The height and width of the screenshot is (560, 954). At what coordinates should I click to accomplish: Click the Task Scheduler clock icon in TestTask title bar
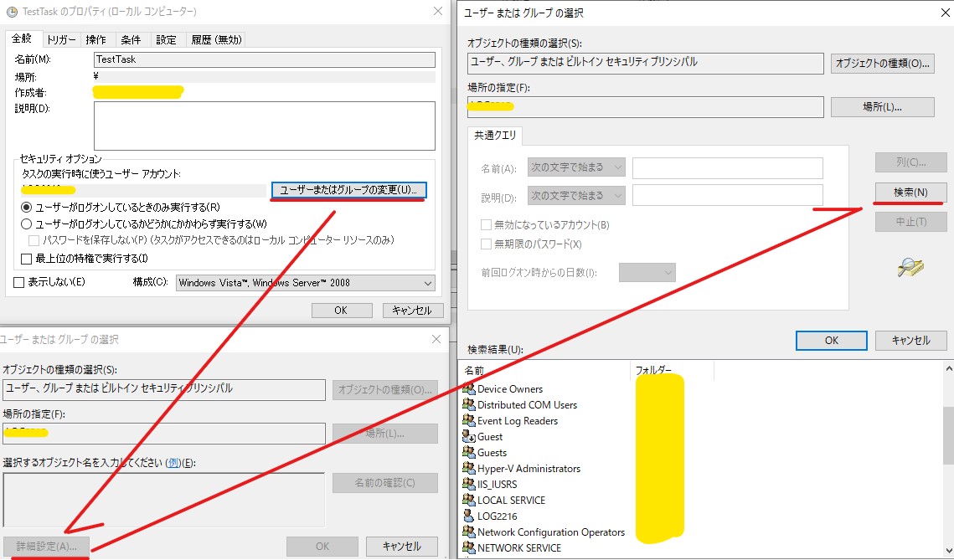12,12
